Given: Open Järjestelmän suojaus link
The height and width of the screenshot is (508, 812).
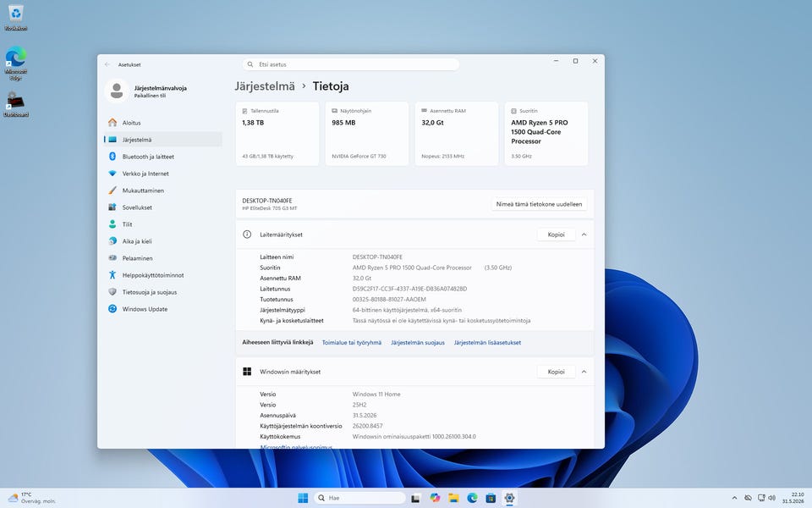Looking at the screenshot, I should (418, 343).
